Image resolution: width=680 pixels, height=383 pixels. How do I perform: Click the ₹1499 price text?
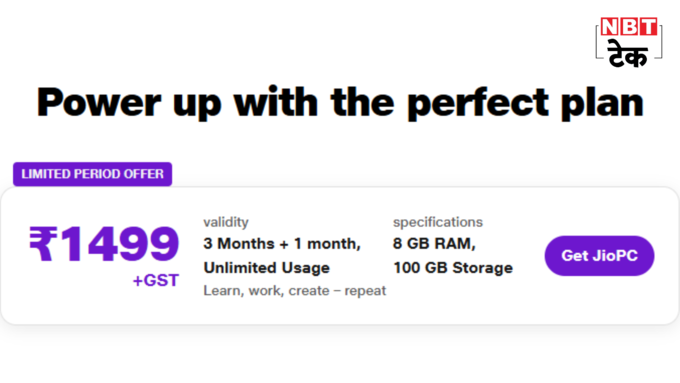coord(104,244)
